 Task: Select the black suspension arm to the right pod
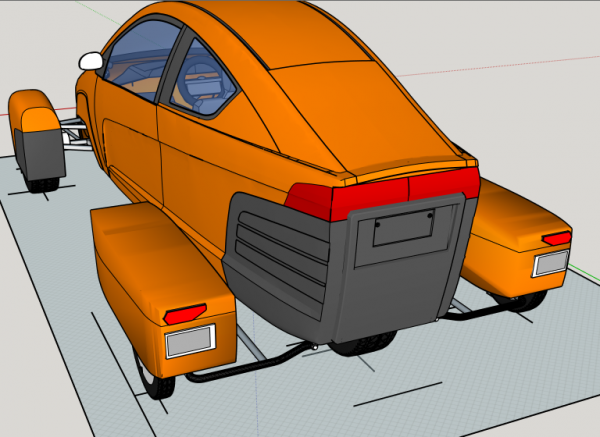pyautogui.click(x=478, y=312)
